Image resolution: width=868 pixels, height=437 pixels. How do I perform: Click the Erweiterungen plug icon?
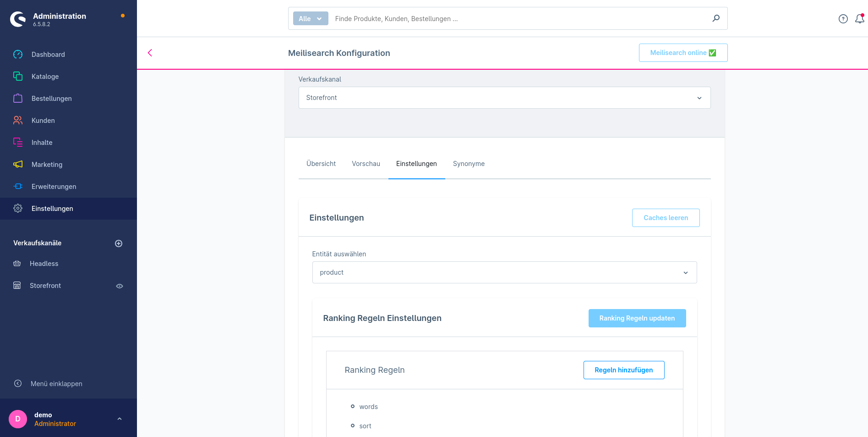pyautogui.click(x=18, y=186)
